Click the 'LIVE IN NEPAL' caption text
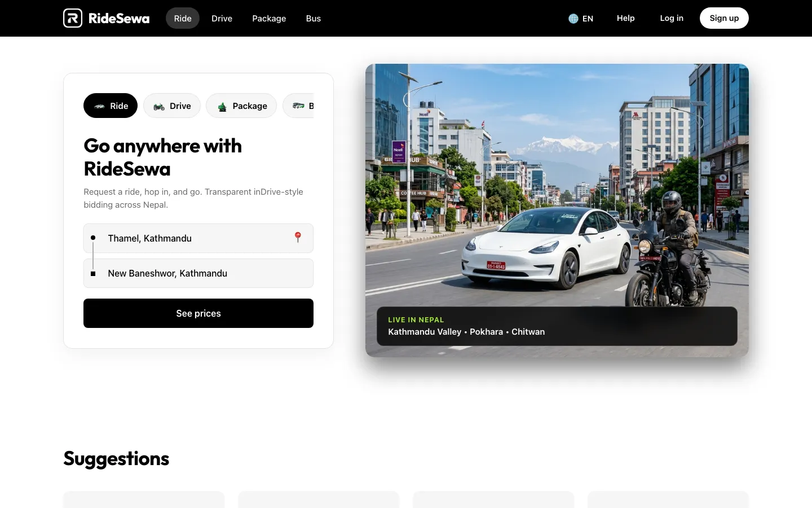The height and width of the screenshot is (508, 812). [416, 319]
